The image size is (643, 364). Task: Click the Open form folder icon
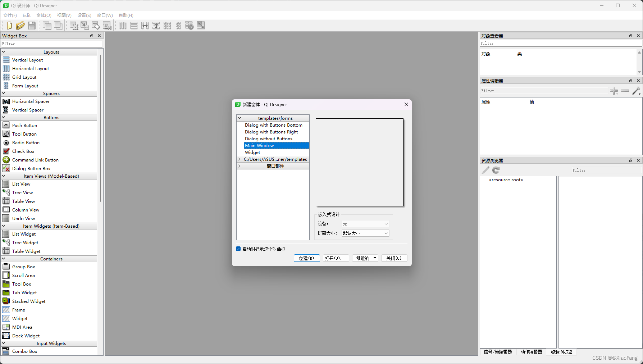point(20,26)
